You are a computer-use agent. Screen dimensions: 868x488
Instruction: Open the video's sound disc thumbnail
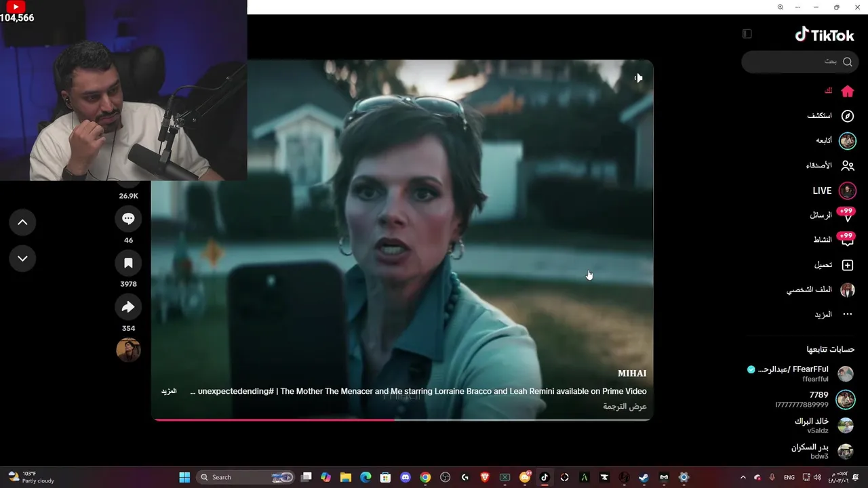[x=128, y=350]
